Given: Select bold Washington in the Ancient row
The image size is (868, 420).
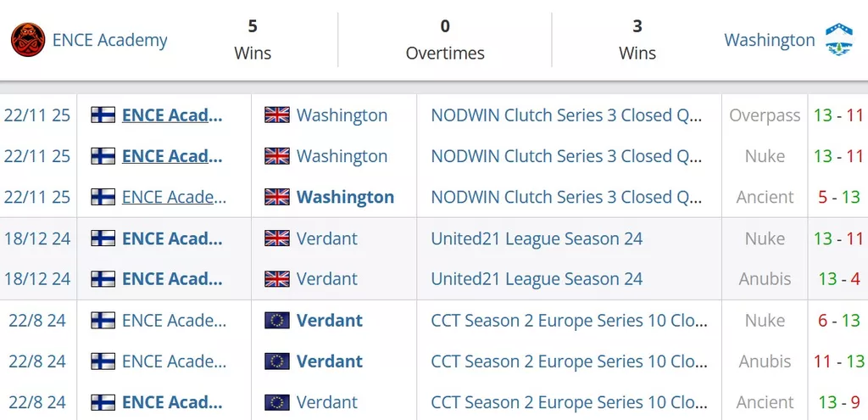Looking at the screenshot, I should (345, 197).
